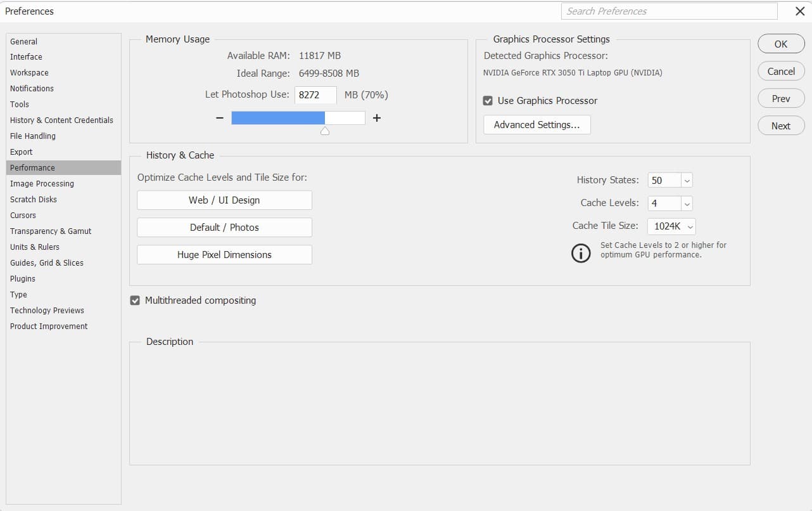The height and width of the screenshot is (511, 812).
Task: Go to File Handling preferences
Action: [32, 136]
